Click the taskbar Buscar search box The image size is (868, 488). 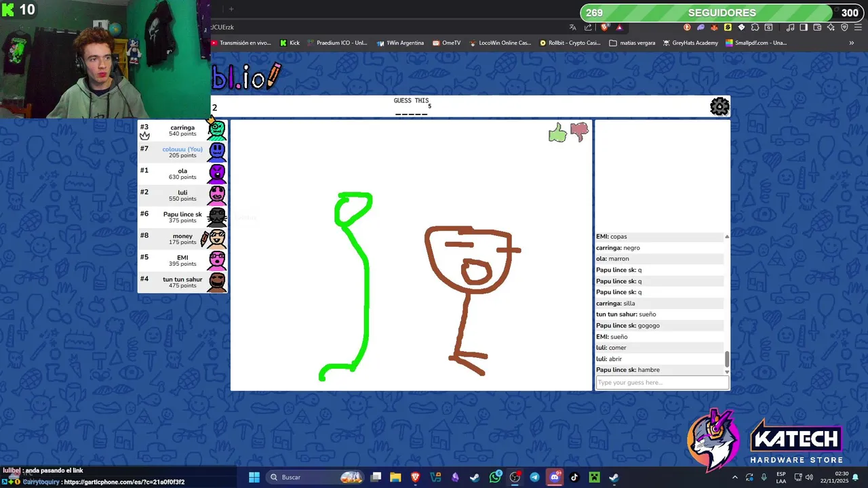[x=315, y=477]
